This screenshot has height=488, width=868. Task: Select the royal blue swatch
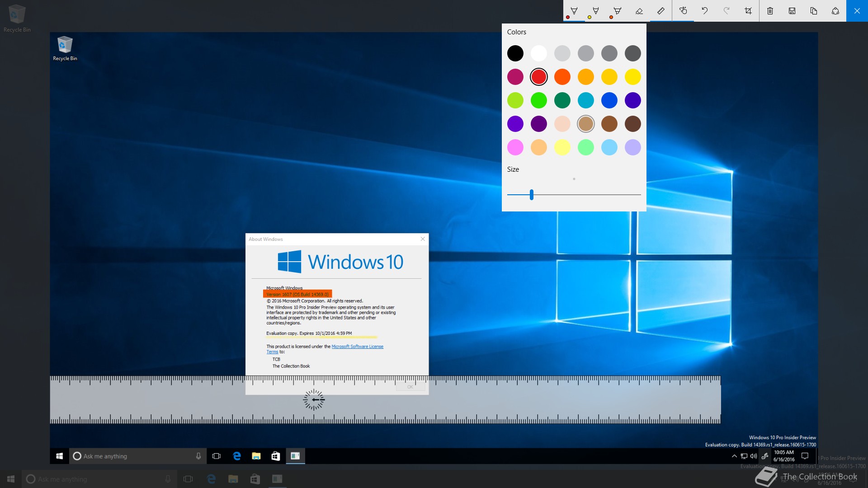(609, 100)
